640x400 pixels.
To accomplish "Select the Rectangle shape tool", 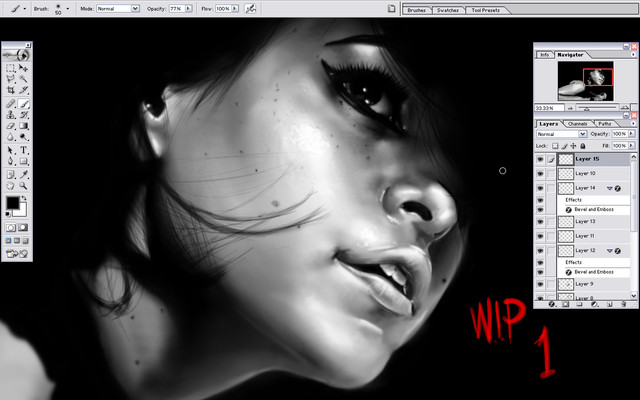I will click(23, 161).
